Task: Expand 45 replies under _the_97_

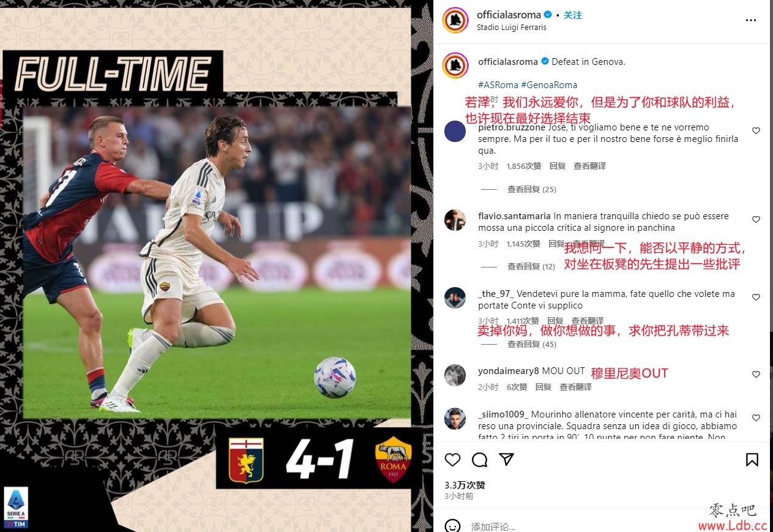Action: (x=531, y=345)
